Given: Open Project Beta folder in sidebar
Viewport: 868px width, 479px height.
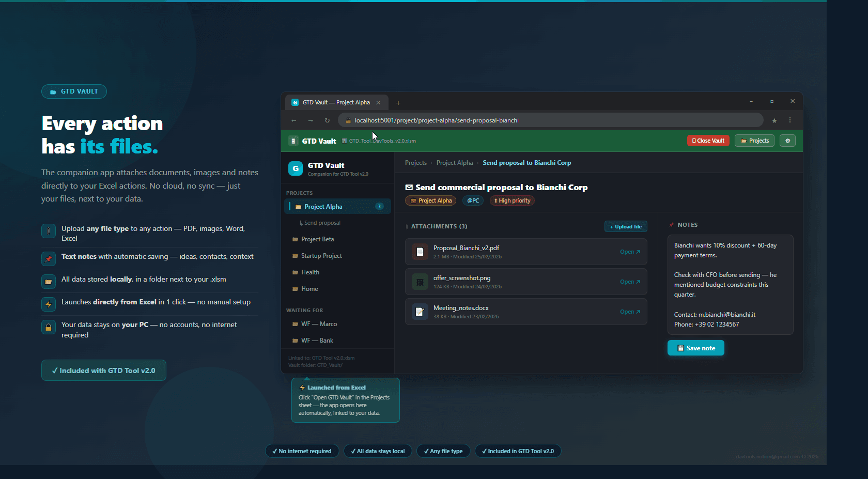Looking at the screenshot, I should [x=317, y=239].
